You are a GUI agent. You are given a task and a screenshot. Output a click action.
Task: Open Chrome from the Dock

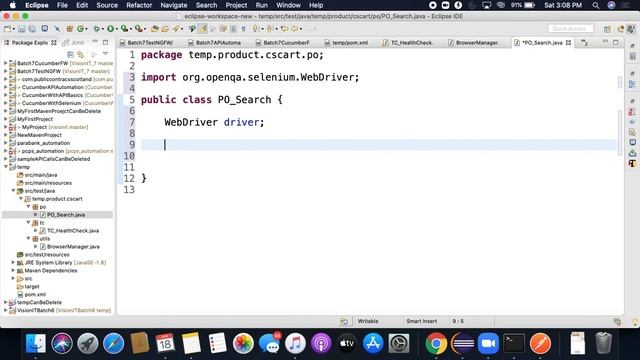[x=436, y=343]
